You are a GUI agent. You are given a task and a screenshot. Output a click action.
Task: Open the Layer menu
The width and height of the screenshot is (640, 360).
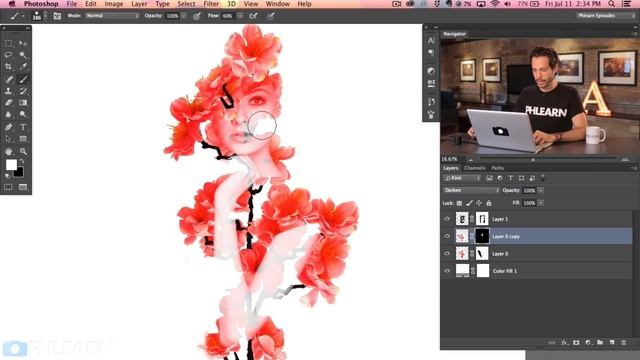click(x=139, y=4)
